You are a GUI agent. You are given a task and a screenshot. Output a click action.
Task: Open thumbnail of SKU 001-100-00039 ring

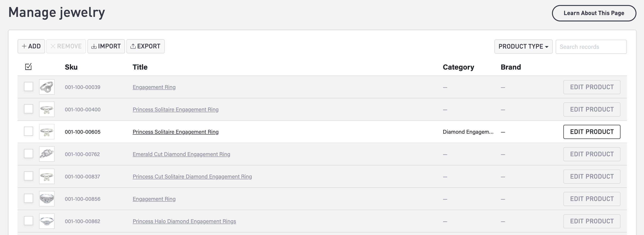47,87
